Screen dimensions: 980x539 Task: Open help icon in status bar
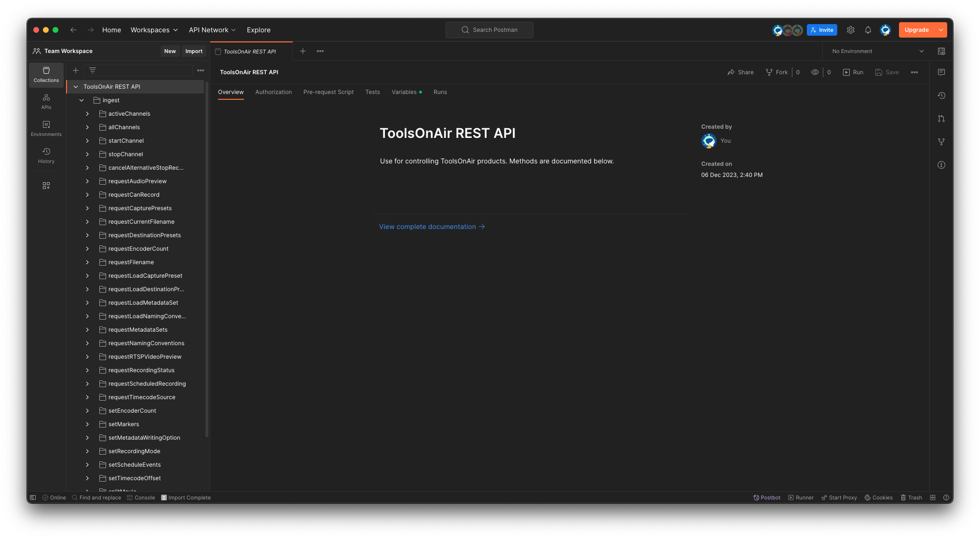946,498
